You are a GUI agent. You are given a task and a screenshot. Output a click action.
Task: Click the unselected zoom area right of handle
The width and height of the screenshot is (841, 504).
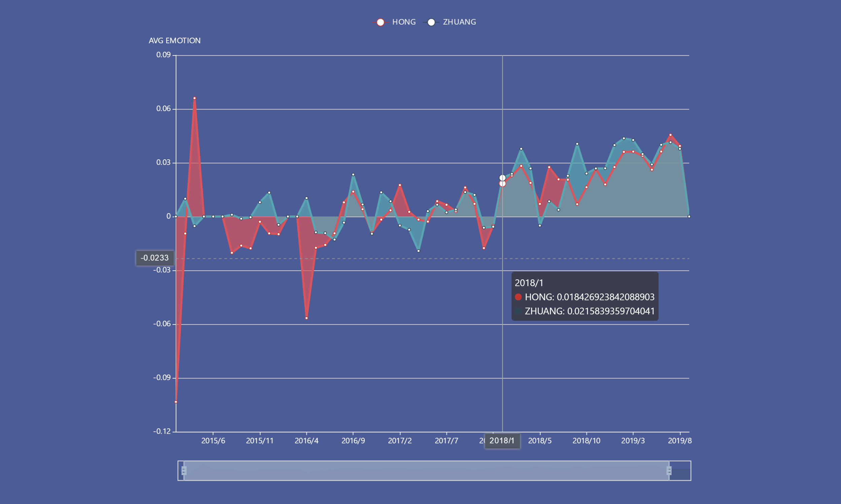click(x=680, y=470)
